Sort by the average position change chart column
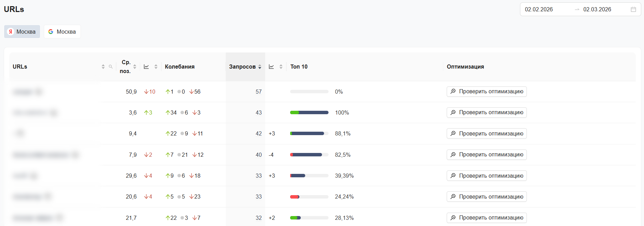Screen dimensions: 644x226 coord(156,67)
